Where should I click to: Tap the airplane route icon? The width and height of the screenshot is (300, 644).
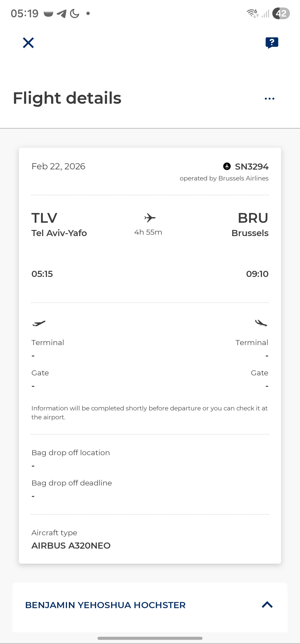point(150,218)
